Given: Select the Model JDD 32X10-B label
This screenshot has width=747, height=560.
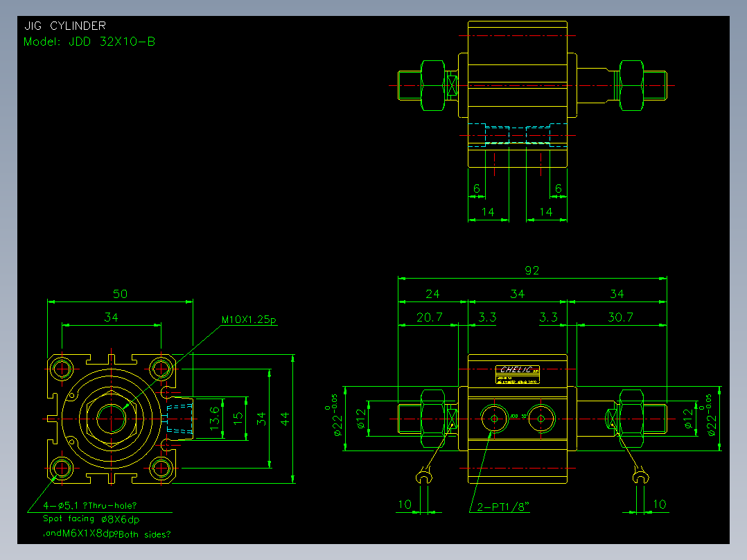Looking at the screenshot, I should [x=89, y=42].
